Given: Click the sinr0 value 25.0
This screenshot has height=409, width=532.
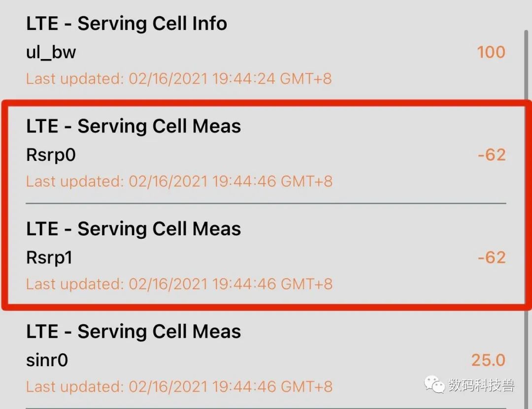Looking at the screenshot, I should 489,360.
